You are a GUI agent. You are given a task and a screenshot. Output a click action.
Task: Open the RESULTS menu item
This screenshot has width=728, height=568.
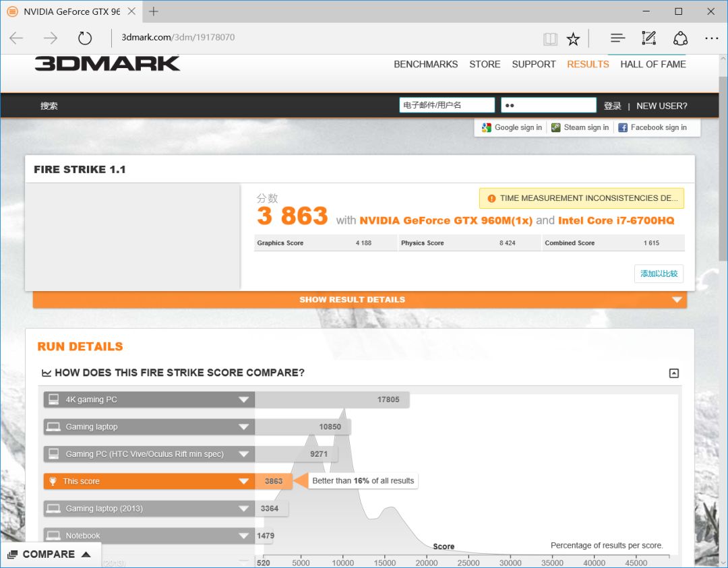click(588, 65)
